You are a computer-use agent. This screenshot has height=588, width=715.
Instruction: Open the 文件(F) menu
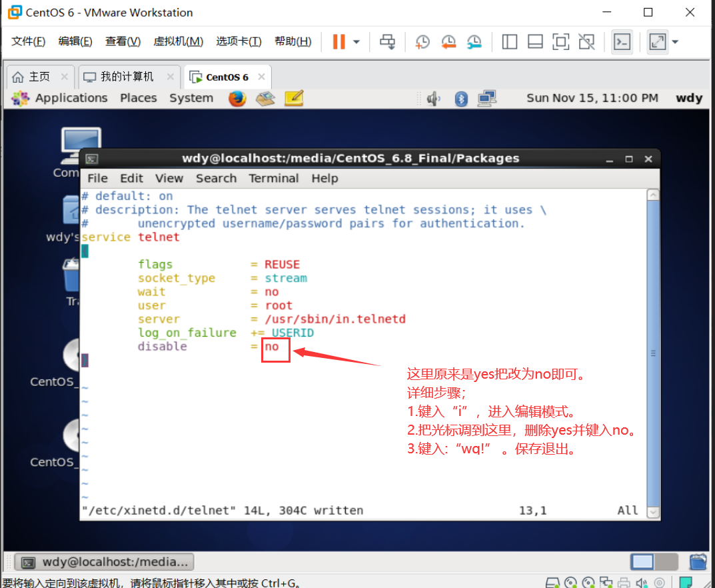28,41
